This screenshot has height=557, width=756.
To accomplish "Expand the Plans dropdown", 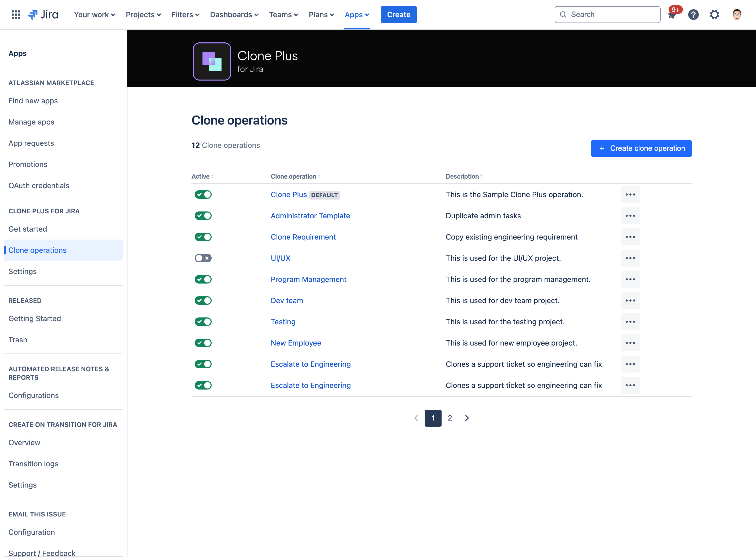I will click(322, 15).
